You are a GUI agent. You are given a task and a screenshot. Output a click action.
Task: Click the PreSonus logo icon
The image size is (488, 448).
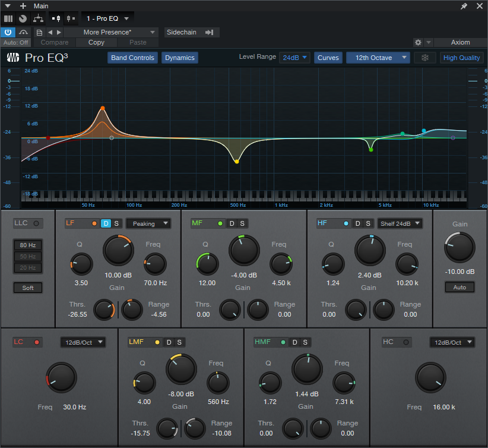point(12,58)
